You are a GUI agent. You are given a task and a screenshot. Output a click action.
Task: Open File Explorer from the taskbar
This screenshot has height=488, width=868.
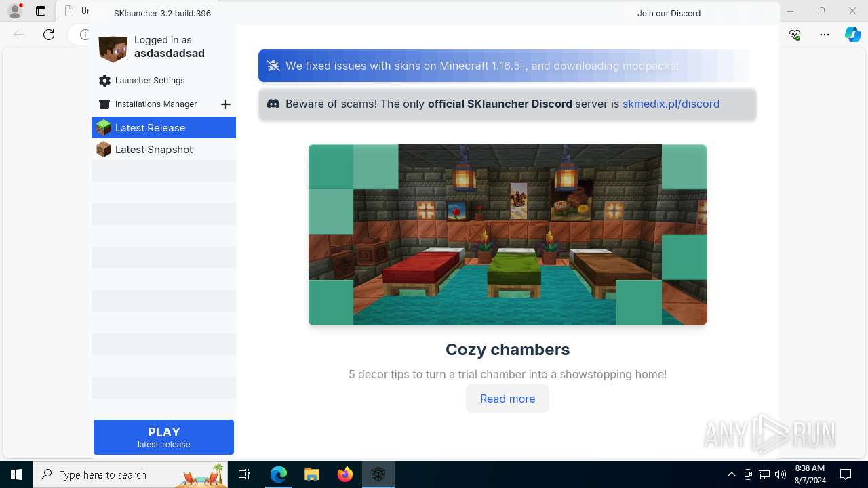[312, 474]
